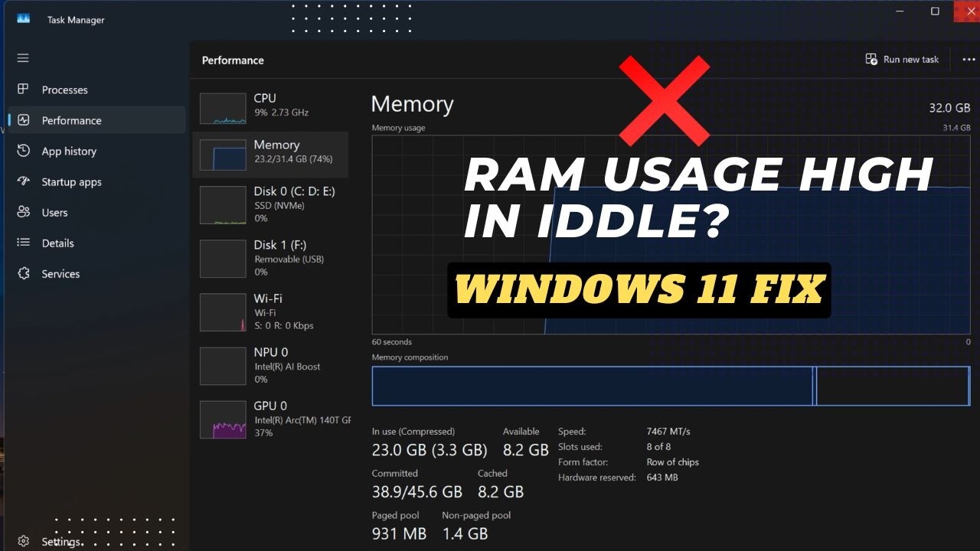
Task: Select Disk 1 (F:) removable entry
Action: 270,258
